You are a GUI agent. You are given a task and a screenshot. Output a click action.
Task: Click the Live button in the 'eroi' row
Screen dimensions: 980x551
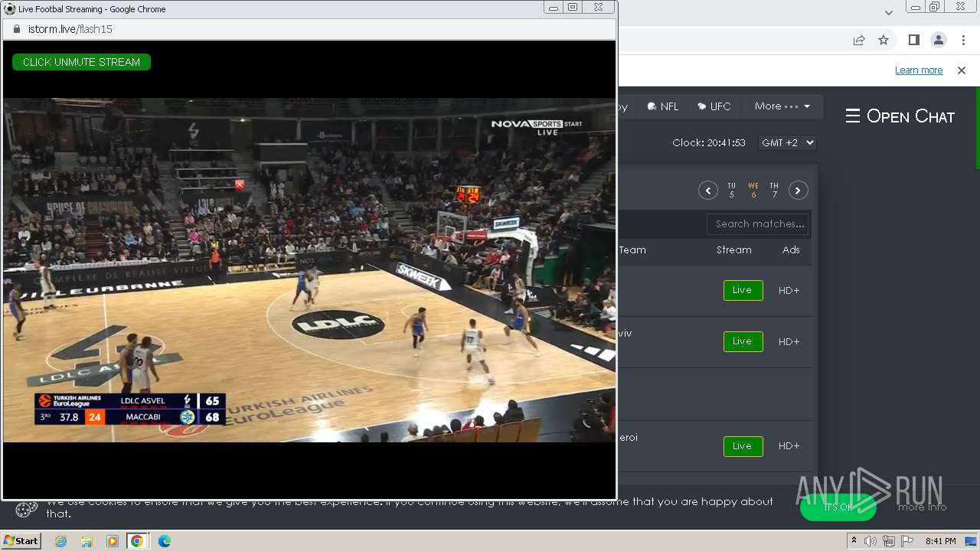tap(743, 446)
